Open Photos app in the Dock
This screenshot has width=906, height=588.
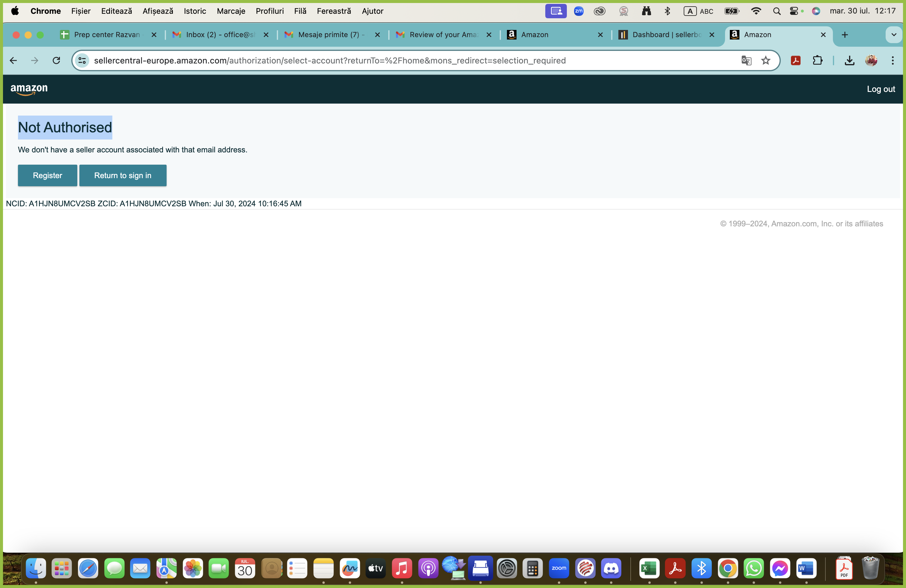pyautogui.click(x=193, y=568)
